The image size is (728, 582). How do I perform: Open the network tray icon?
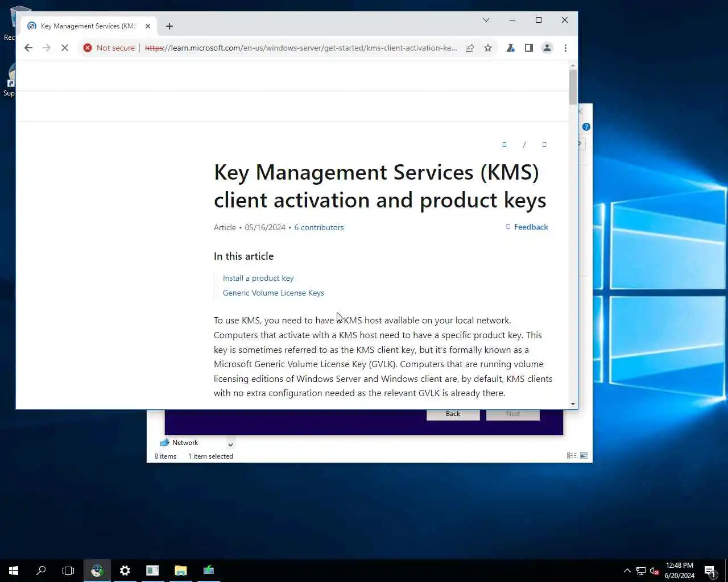pos(641,571)
